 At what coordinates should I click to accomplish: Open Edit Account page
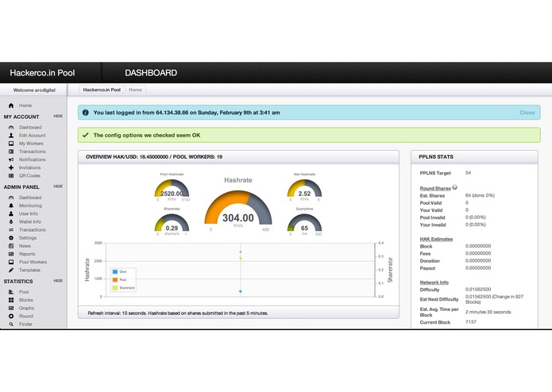[32, 136]
